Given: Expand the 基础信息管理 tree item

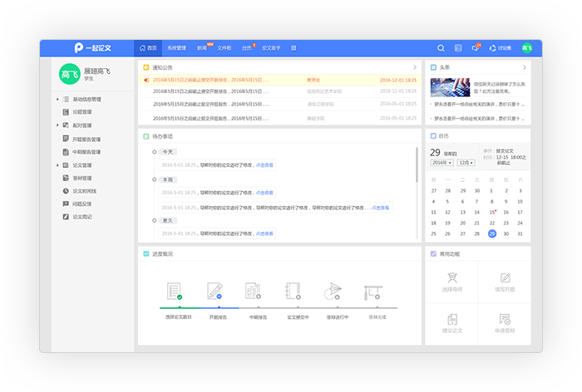Looking at the screenshot, I should click(57, 100).
